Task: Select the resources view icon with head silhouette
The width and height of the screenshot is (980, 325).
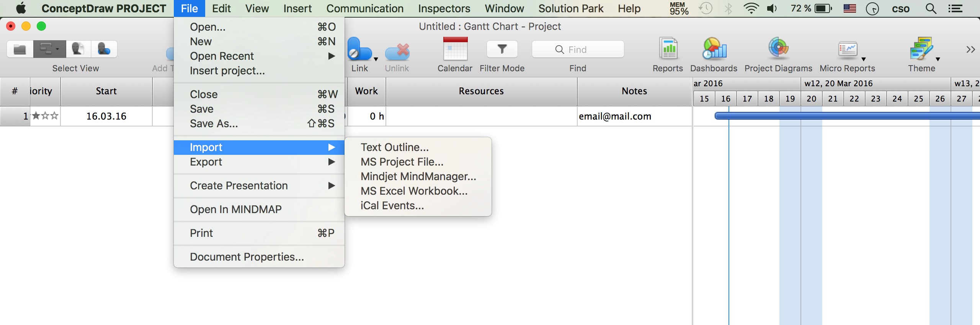Action: 78,49
